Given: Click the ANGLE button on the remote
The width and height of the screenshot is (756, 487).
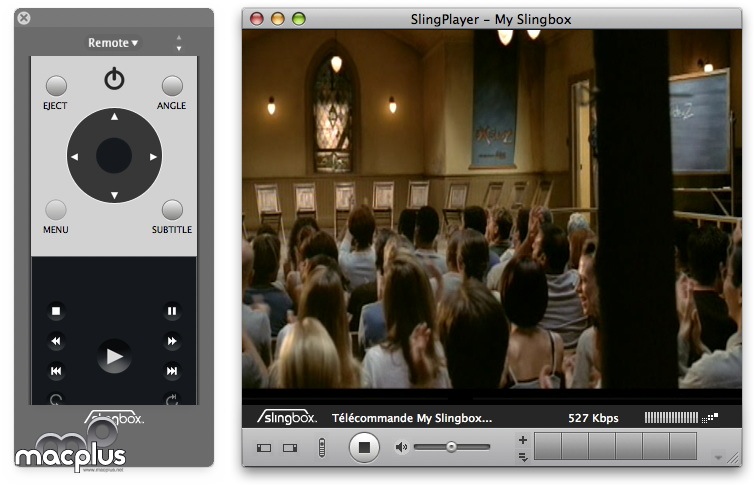Looking at the screenshot, I should click(172, 86).
